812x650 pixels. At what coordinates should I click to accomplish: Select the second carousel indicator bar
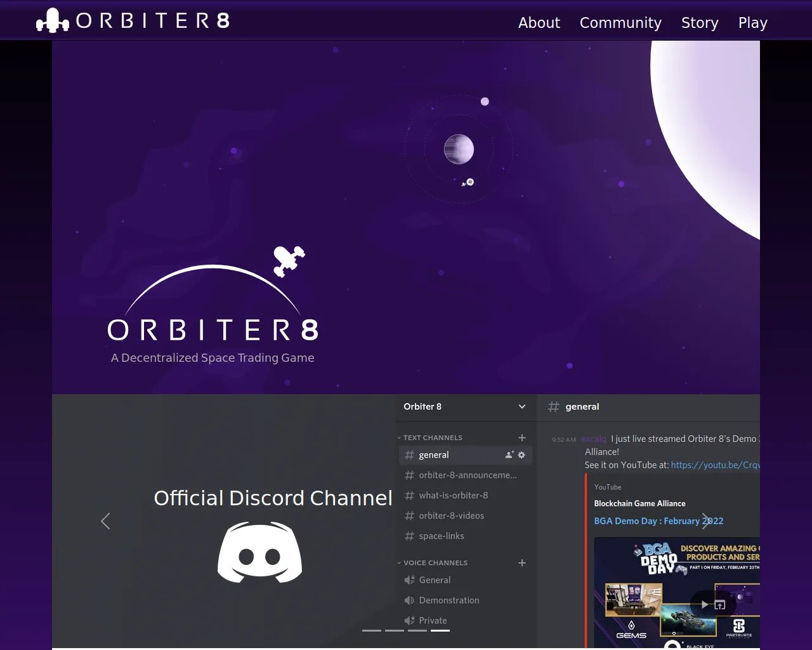coord(395,630)
